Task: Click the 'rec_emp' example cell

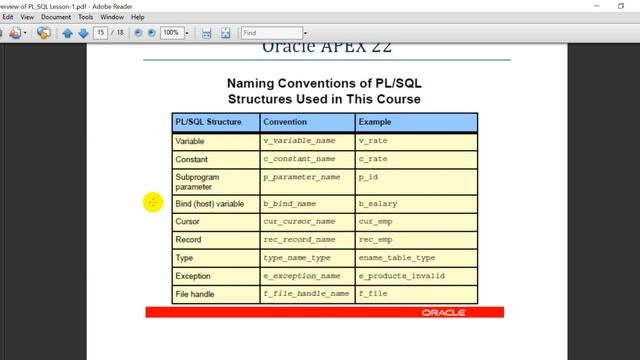Action: tap(416, 240)
